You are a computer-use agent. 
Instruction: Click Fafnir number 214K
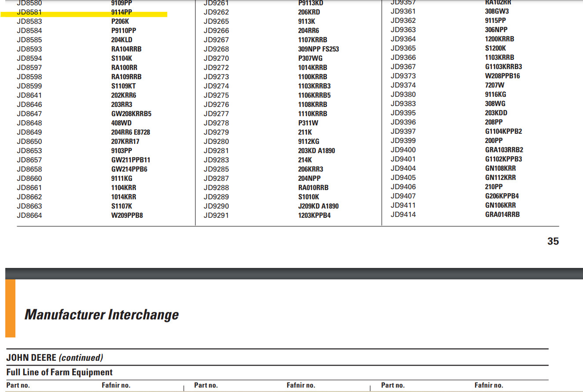[305, 160]
